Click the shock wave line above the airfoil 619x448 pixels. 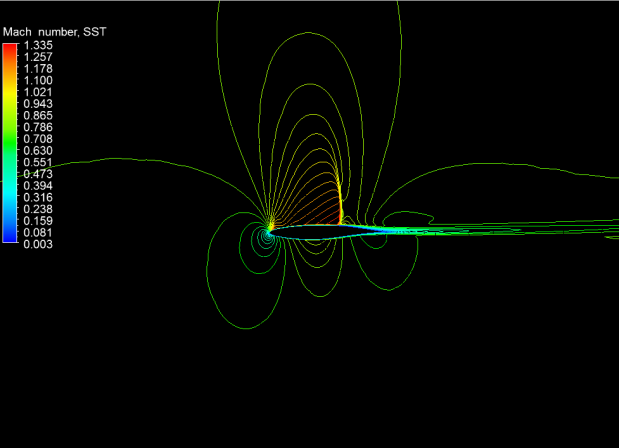[341, 200]
